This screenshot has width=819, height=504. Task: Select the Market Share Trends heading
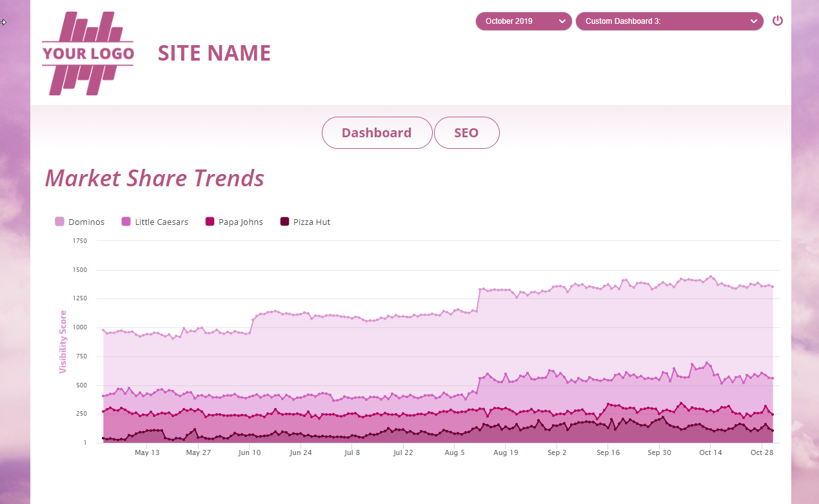click(x=155, y=178)
